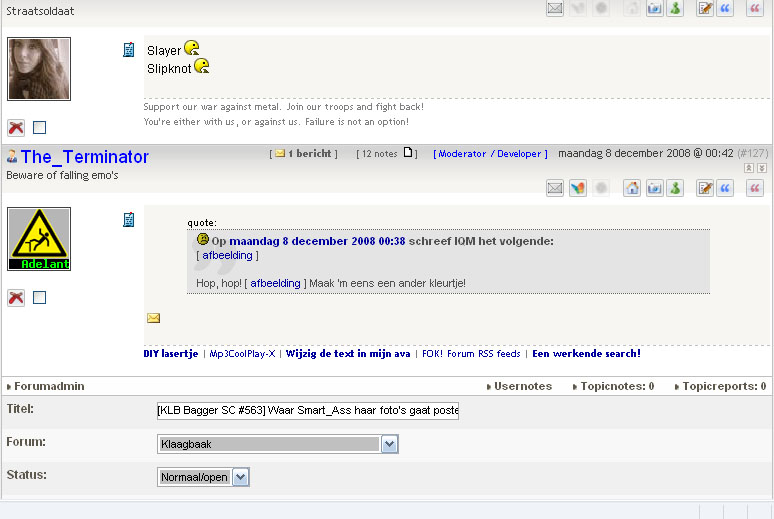Click the 'Moderator / Developer' link
The image size is (774, 519).
click(490, 154)
